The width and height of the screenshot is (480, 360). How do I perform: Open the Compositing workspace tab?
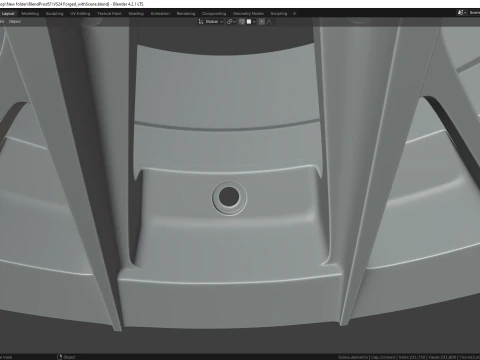pyautogui.click(x=214, y=14)
